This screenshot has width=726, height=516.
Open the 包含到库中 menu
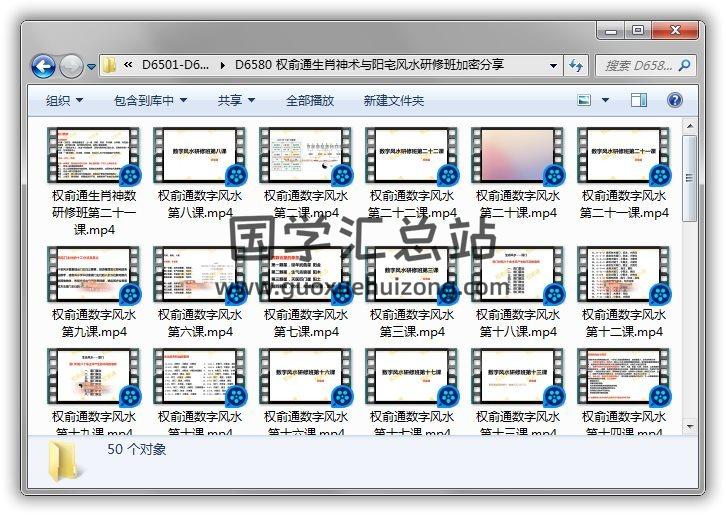[150, 101]
